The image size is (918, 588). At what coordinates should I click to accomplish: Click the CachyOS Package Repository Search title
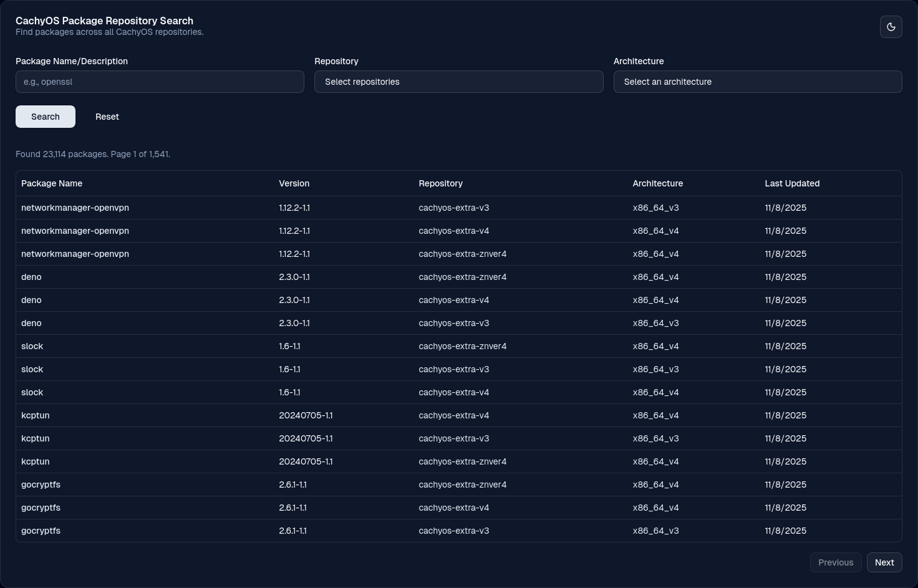[104, 21]
